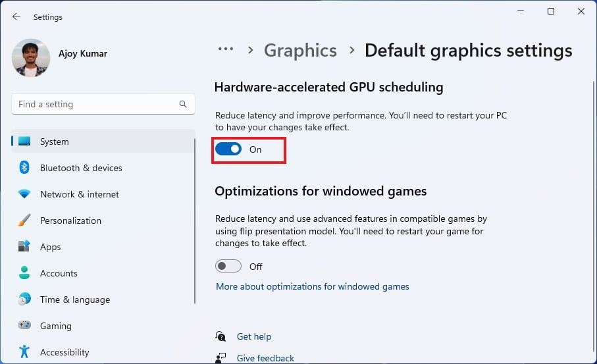Open the Accessibility settings label

coord(65,352)
